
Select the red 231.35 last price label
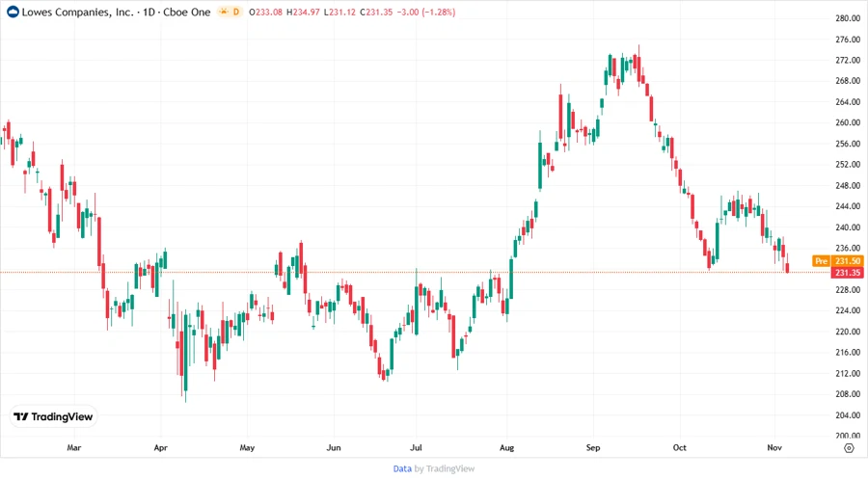click(847, 273)
